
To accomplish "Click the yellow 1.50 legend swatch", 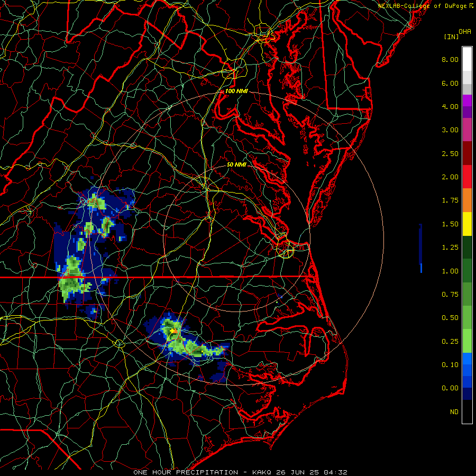I will pos(467,224).
